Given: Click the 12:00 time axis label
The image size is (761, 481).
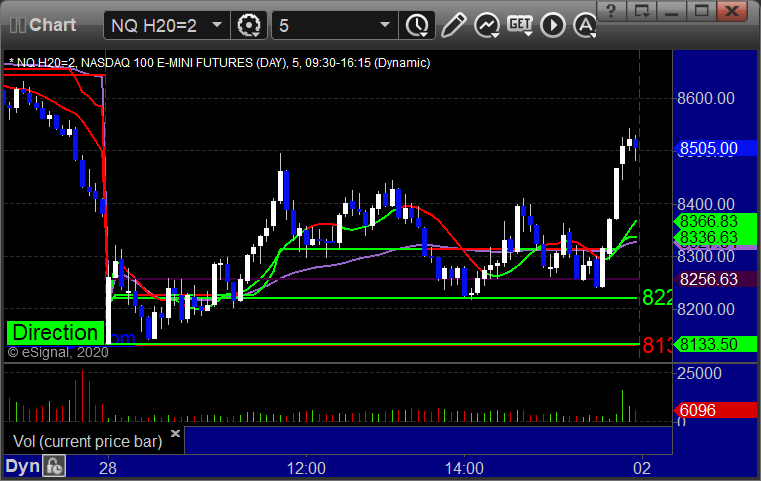Looking at the screenshot, I should 306,467.
